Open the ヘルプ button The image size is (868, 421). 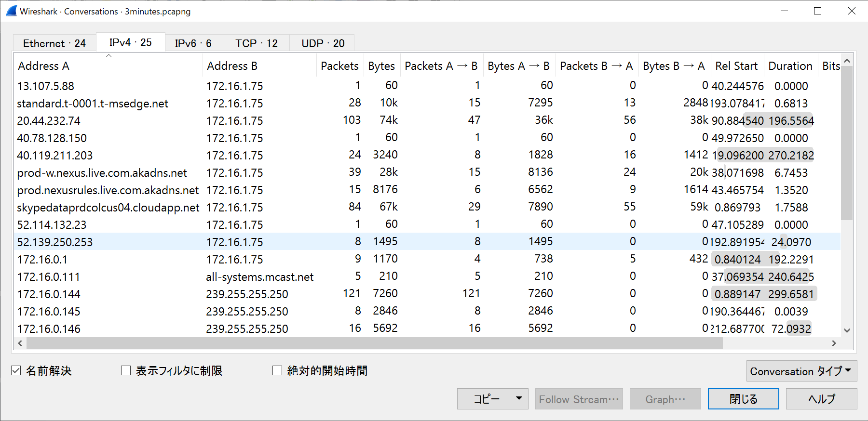[822, 399]
